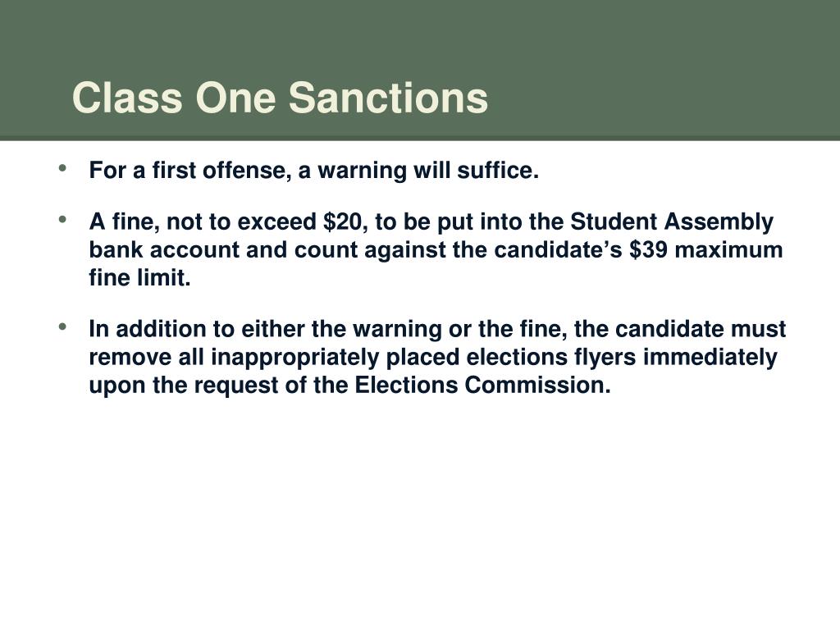Click the words 'warning will suffice.'
The height and width of the screenshot is (630, 840).
(x=428, y=171)
